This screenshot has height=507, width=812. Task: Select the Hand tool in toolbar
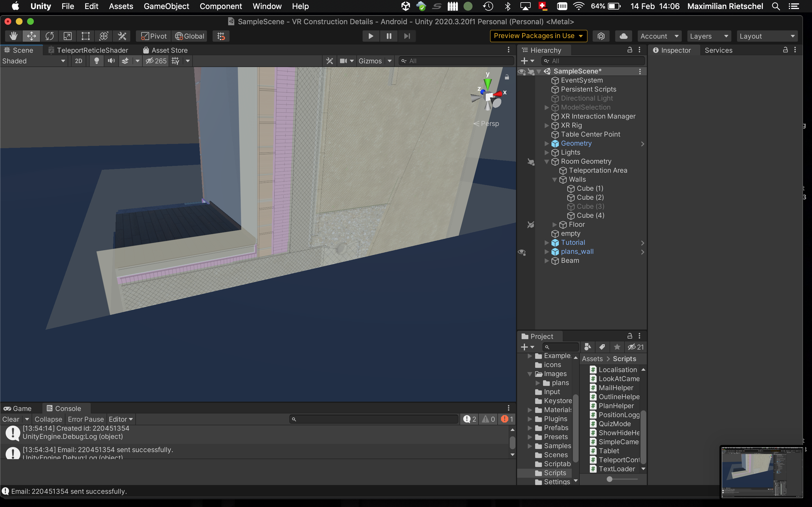click(14, 36)
